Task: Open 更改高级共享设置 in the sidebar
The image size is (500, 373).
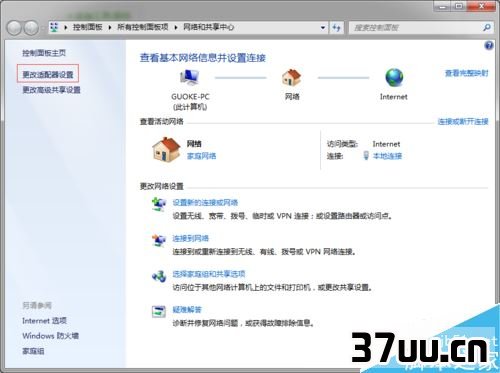Action: coord(51,90)
